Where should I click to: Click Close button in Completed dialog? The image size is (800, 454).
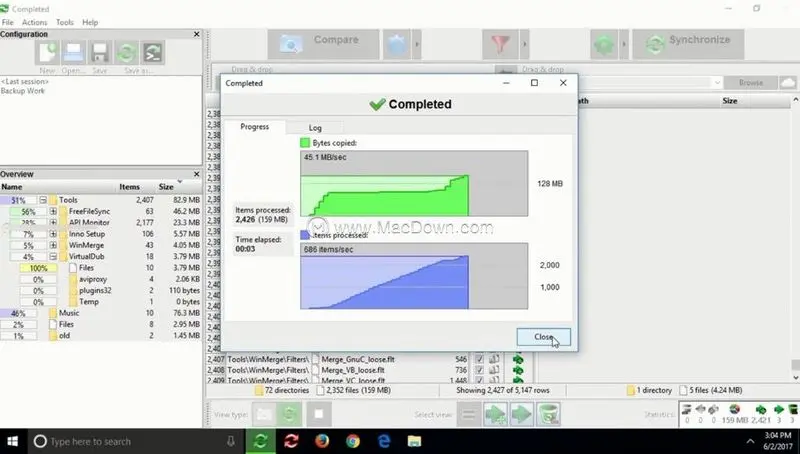pos(543,337)
